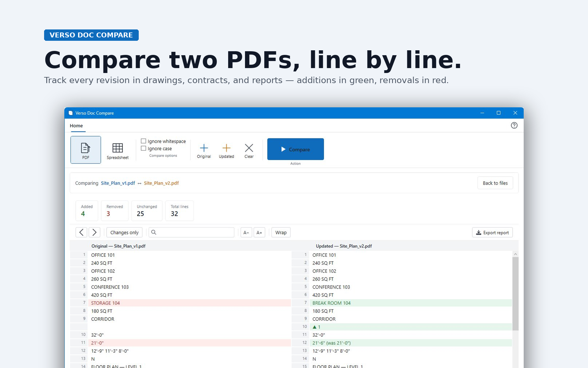Select removed line 21'-0" in Original
This screenshot has width=588, height=368.
tap(190, 343)
